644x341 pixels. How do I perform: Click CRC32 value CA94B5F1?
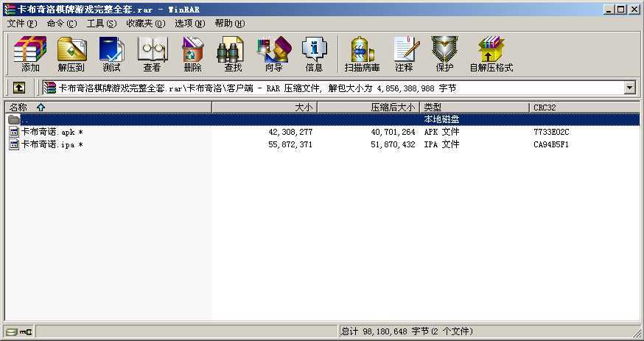coord(551,144)
